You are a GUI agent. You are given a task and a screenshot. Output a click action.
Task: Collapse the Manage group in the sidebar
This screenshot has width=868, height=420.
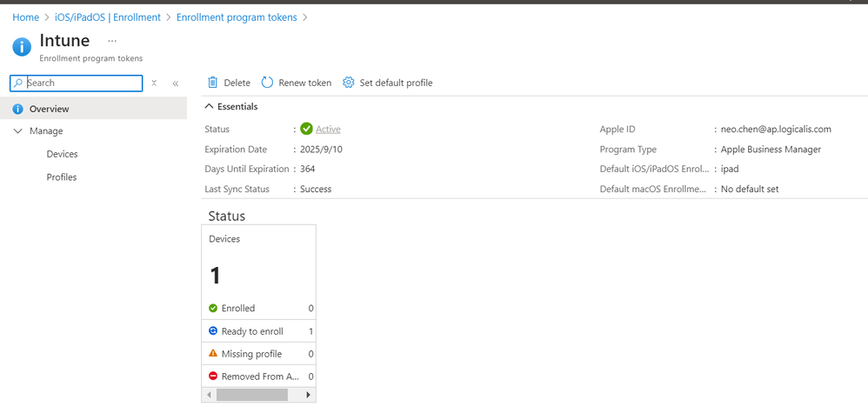point(19,131)
